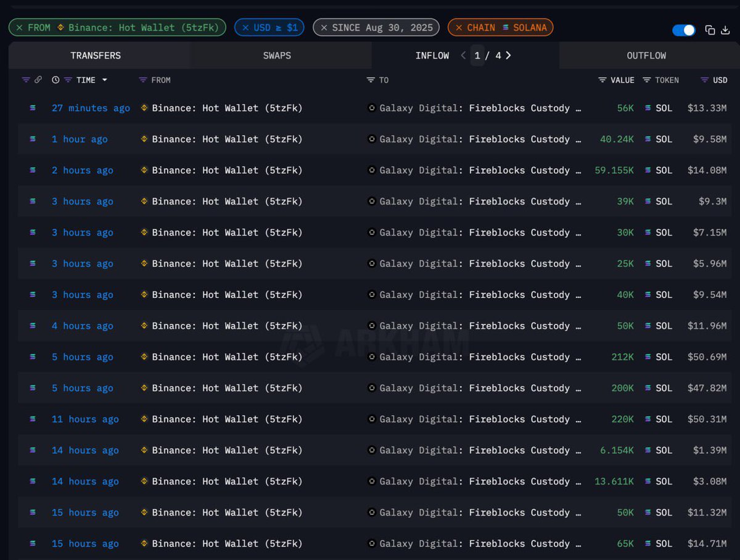Switch to the SWAPS tab
This screenshot has width=740, height=560.
click(277, 56)
